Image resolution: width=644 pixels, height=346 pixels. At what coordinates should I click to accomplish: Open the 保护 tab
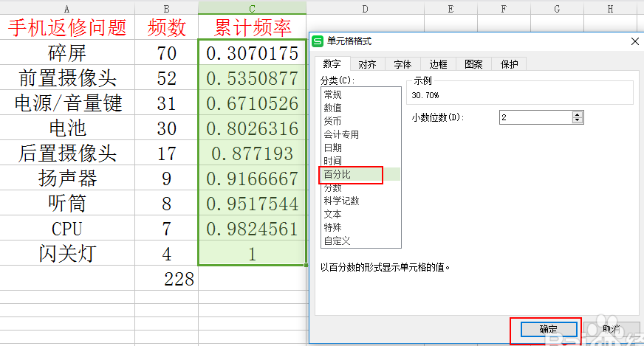[x=509, y=64]
